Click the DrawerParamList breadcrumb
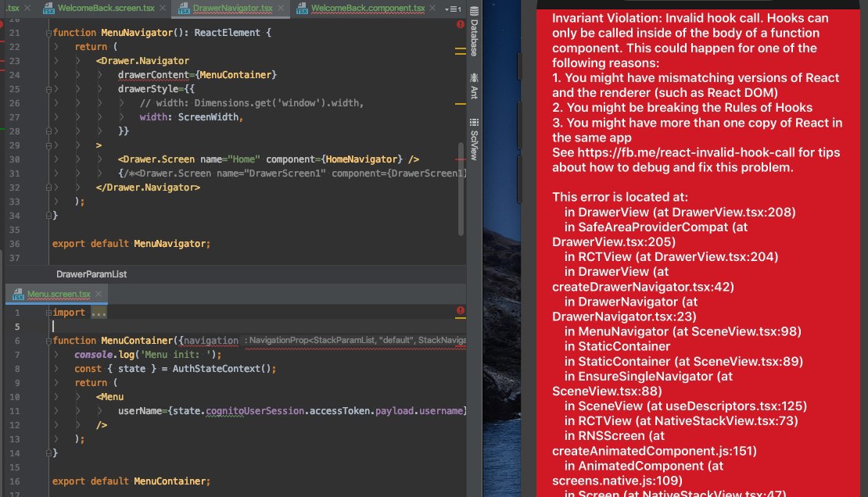The height and width of the screenshot is (497, 868). point(91,274)
